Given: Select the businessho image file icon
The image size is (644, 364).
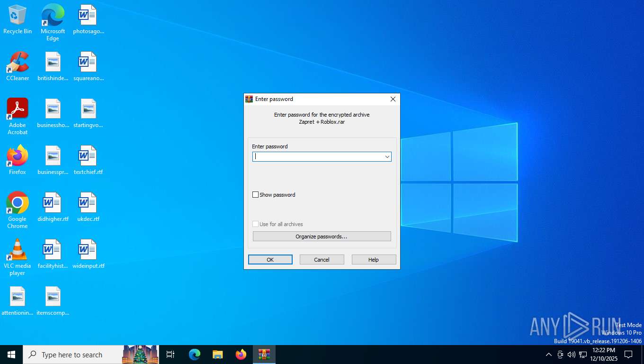Looking at the screenshot, I should [53, 113].
